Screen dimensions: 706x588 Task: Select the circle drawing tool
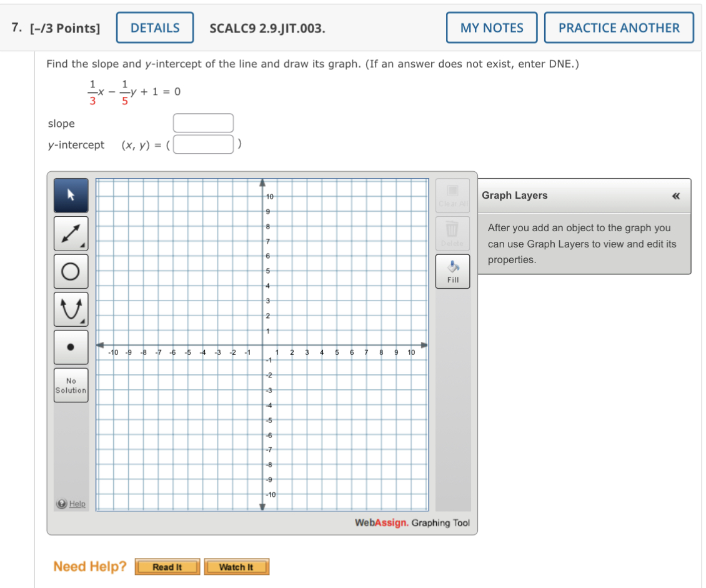pyautogui.click(x=71, y=271)
